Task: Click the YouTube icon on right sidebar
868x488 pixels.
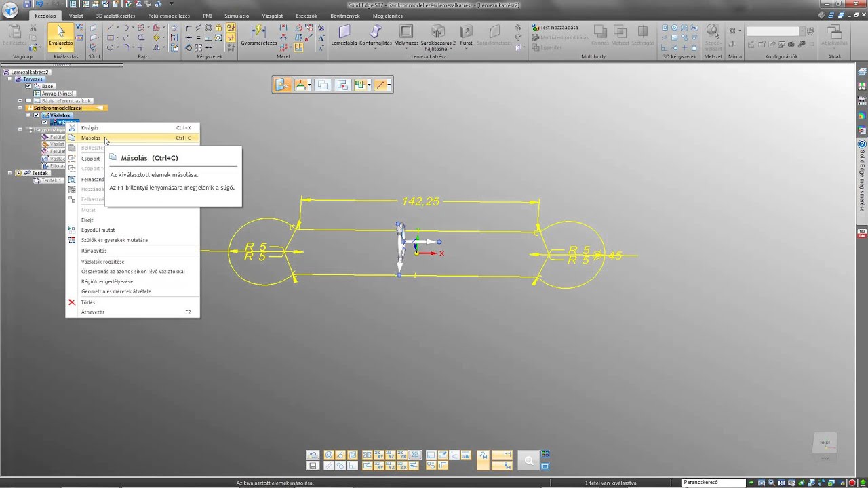Action: pos(862,233)
